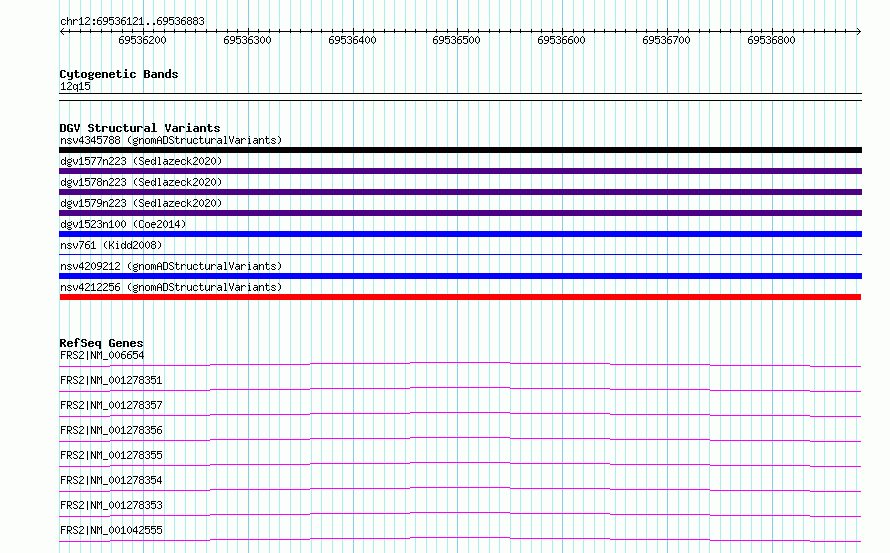Click the magenta FRS2|NM_001278351 intron line

(460, 389)
